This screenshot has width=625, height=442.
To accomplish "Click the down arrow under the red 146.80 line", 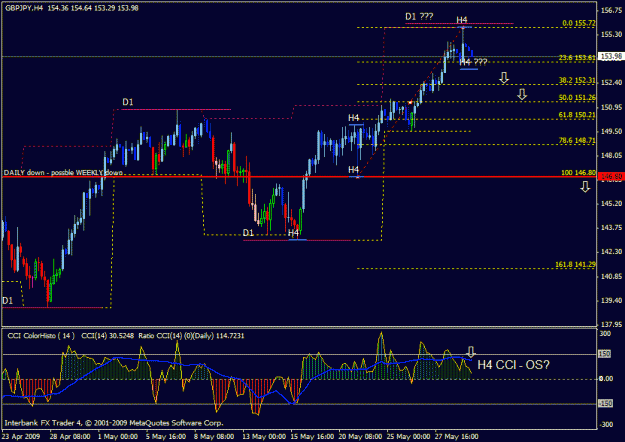I will 585,187.
